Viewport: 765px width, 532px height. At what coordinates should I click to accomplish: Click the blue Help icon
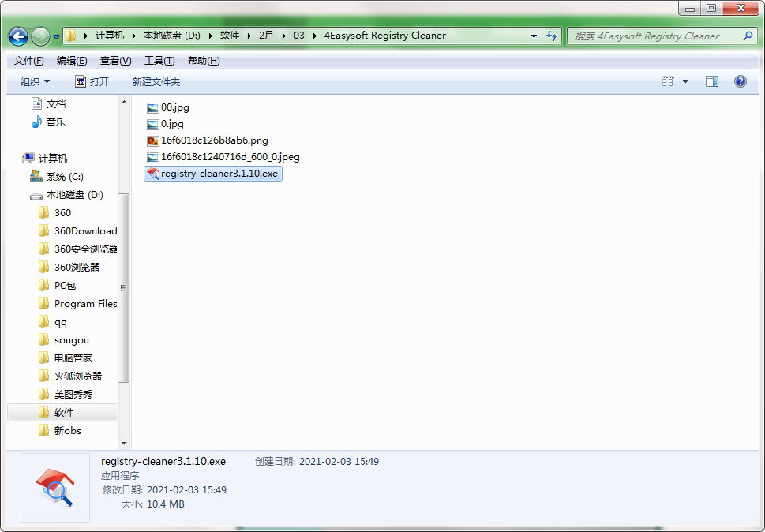(740, 81)
